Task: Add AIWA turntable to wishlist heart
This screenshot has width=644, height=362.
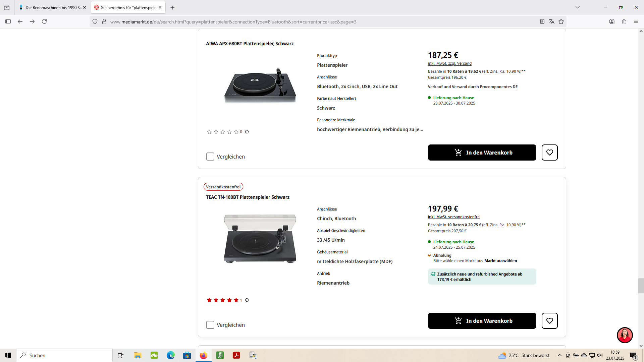Action: [x=549, y=153]
